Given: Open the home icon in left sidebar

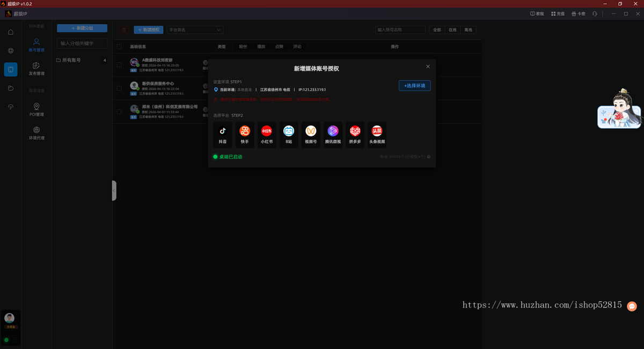Looking at the screenshot, I should click(x=11, y=32).
